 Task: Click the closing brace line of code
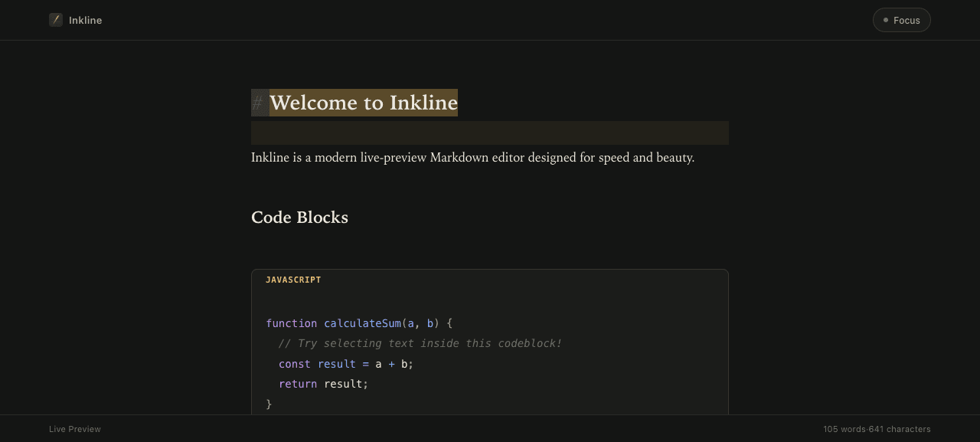point(269,404)
